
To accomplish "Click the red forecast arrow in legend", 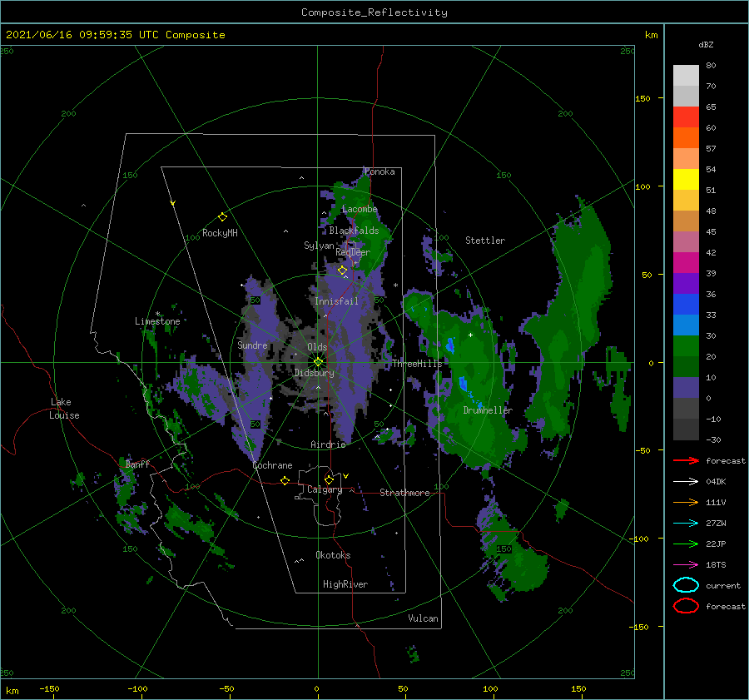I will (686, 460).
